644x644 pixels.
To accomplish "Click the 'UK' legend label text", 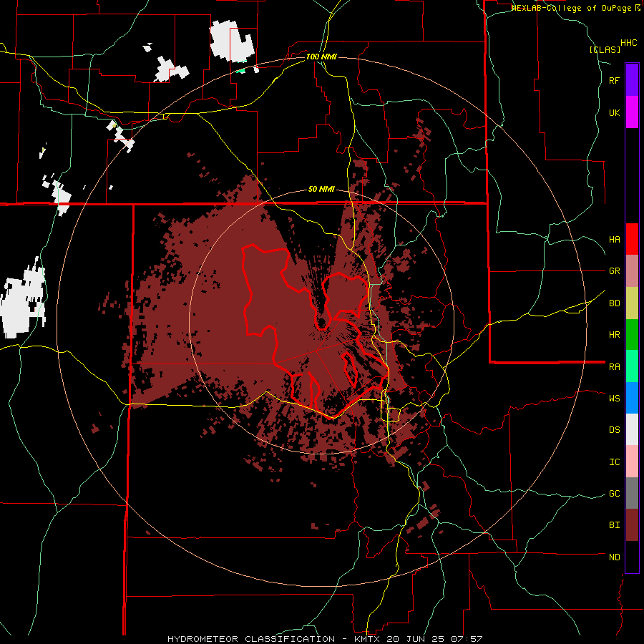I will pos(614,112).
